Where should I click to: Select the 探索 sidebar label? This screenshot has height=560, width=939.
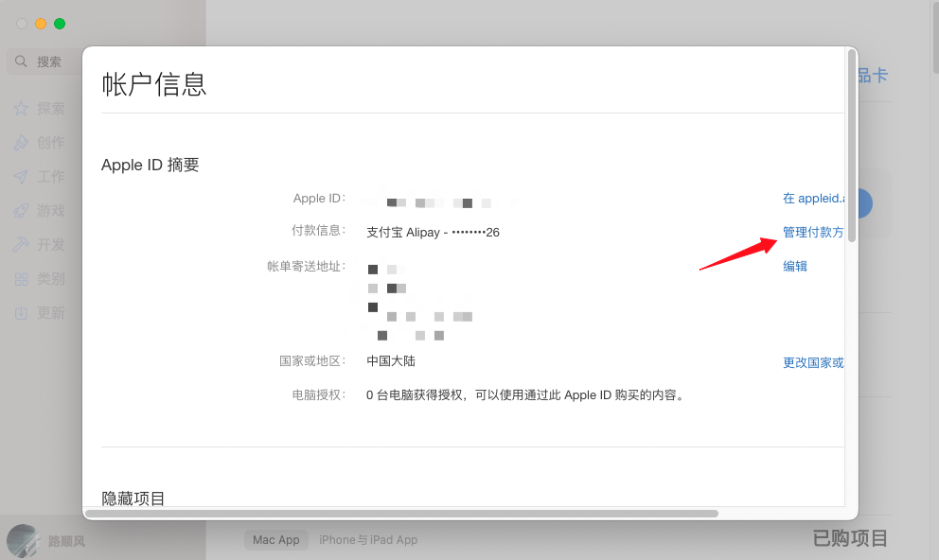point(51,108)
